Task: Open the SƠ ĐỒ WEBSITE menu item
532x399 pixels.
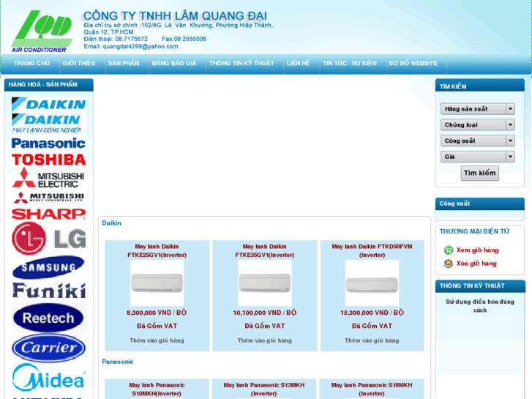Action: point(413,63)
